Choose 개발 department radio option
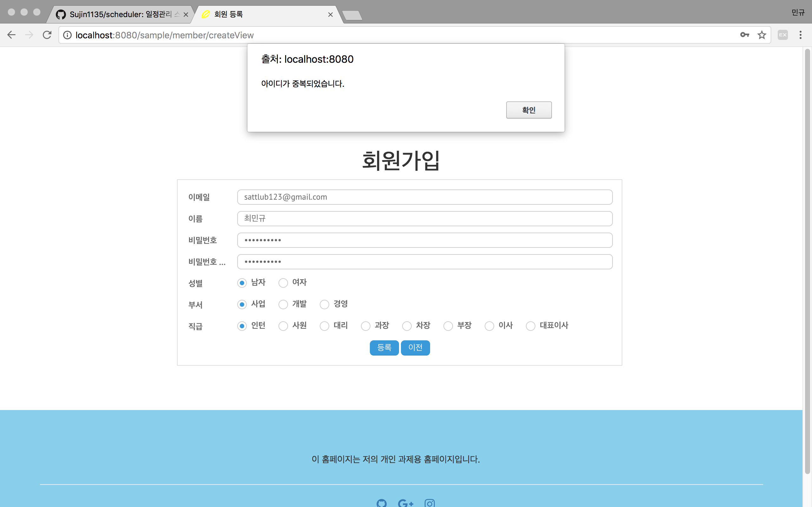Viewport: 812px width, 507px height. click(x=283, y=305)
